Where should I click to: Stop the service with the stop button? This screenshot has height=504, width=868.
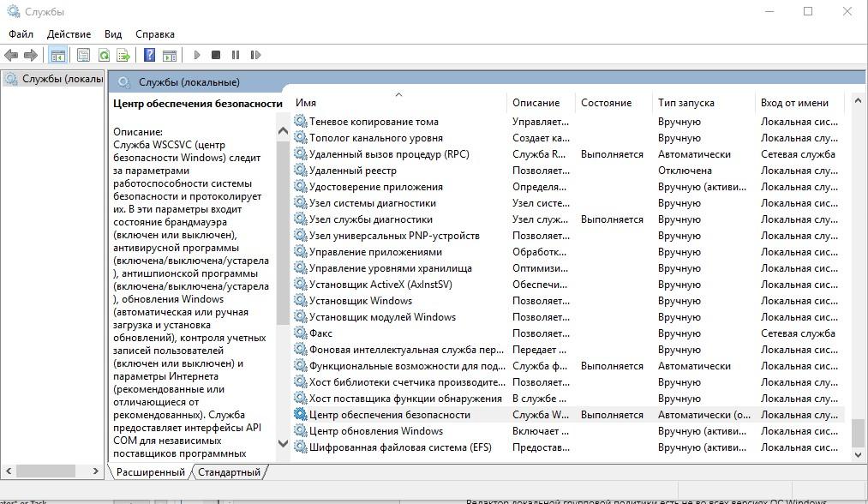216,55
